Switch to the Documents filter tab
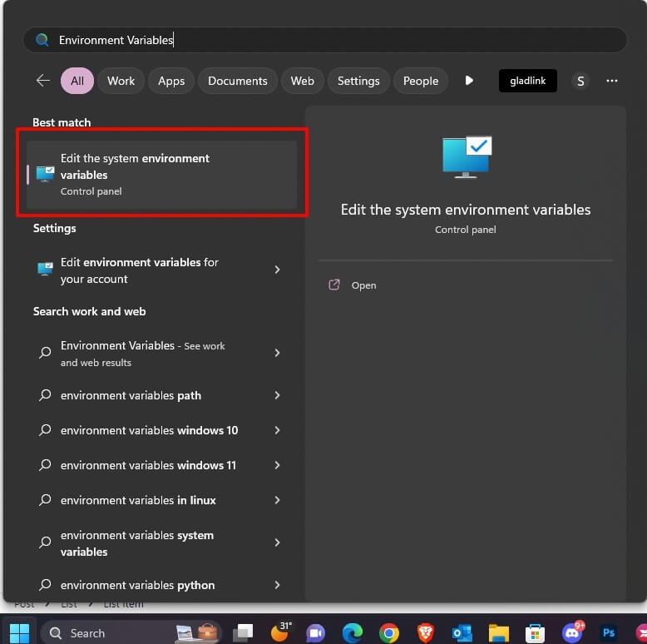Screen dimensions: 647x644 pos(238,81)
